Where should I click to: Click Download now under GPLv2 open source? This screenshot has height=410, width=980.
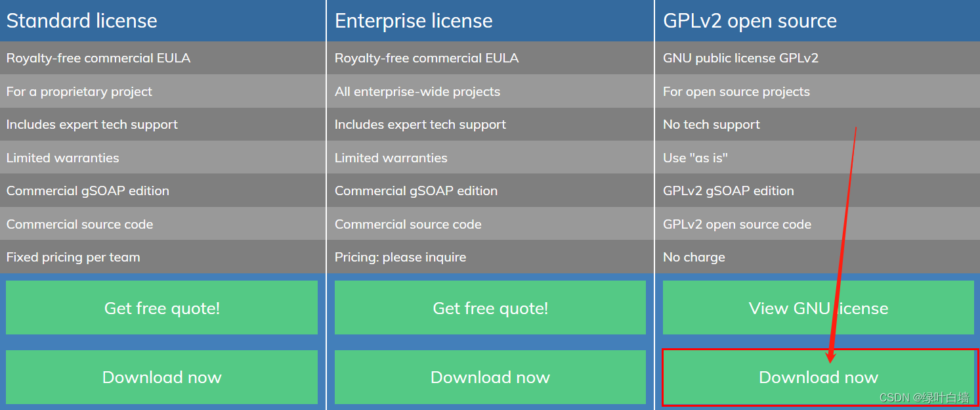(x=818, y=377)
